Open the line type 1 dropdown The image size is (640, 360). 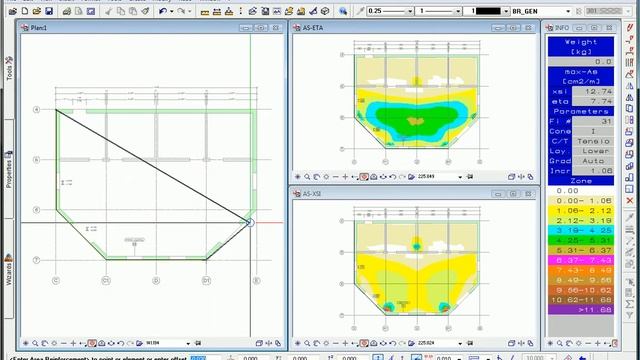coord(458,11)
